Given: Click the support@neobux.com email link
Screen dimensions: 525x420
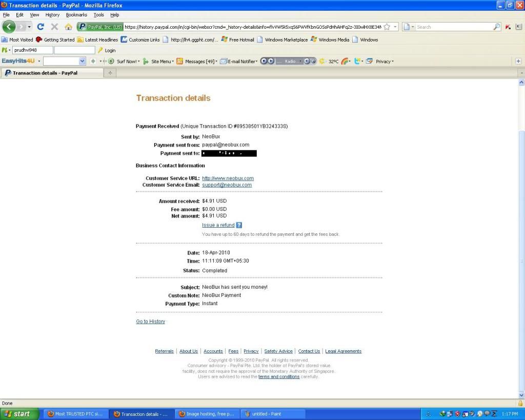Looking at the screenshot, I should [x=227, y=185].
